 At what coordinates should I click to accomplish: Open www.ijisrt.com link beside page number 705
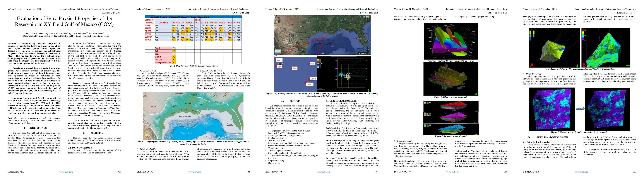[324, 172]
